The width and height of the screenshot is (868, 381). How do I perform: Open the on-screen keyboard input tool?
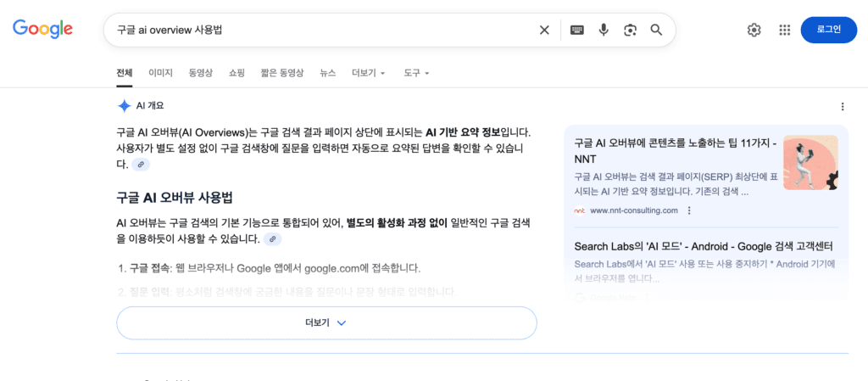pos(577,30)
